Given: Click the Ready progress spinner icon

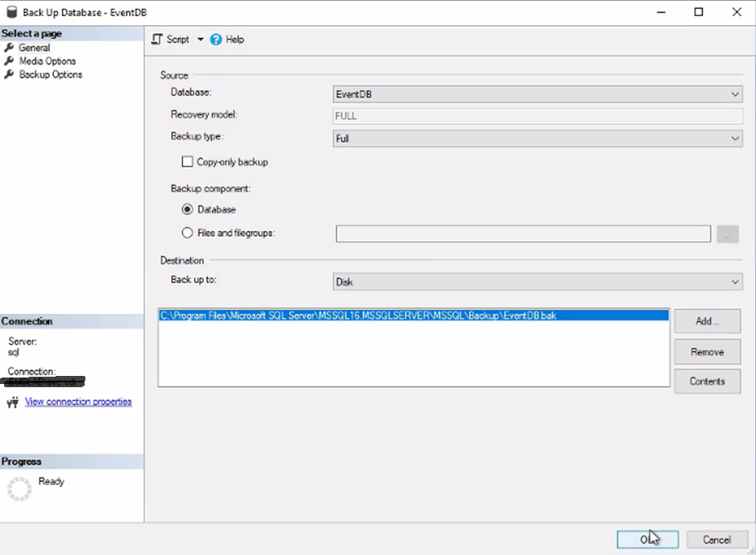Looking at the screenshot, I should tap(19, 489).
